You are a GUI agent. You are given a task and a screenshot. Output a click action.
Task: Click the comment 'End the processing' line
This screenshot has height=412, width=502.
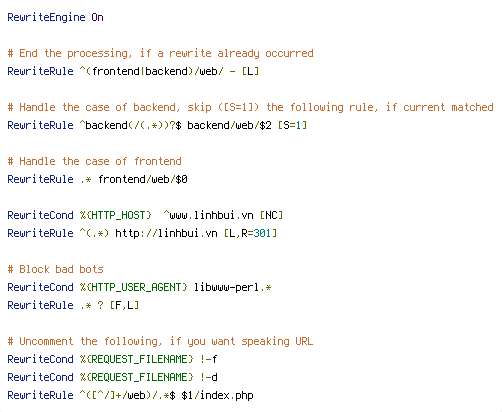[x=160, y=53]
